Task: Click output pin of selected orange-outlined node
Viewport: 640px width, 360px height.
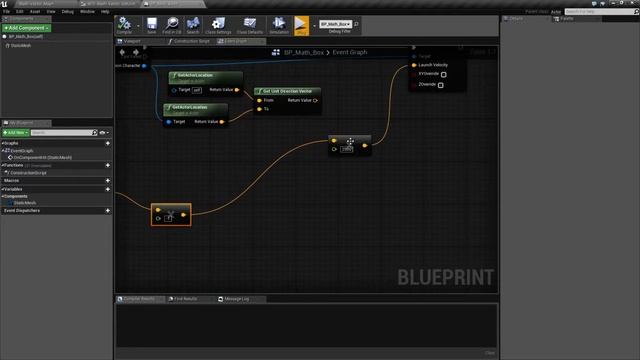Action: pyautogui.click(x=184, y=214)
